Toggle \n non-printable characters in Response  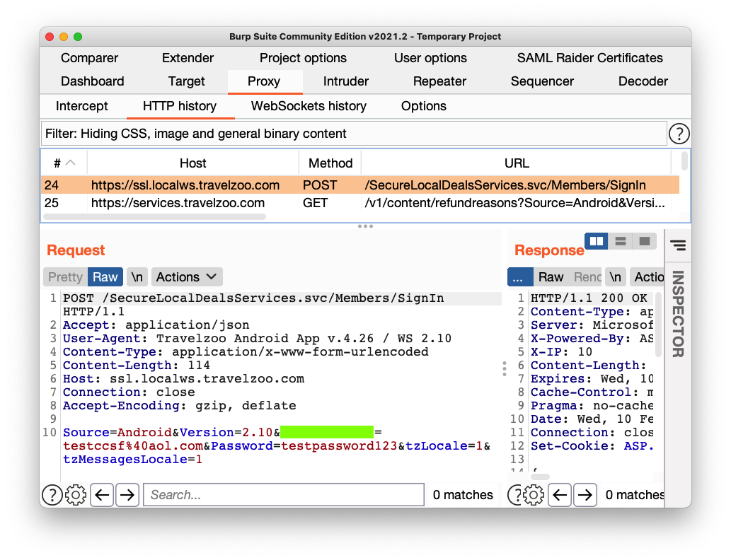click(x=616, y=276)
